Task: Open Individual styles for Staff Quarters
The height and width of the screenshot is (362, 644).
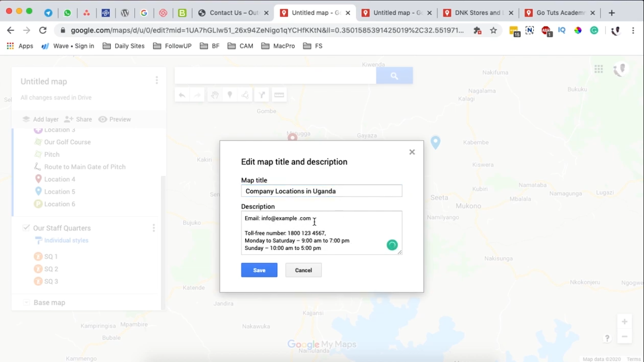Action: (x=62, y=240)
